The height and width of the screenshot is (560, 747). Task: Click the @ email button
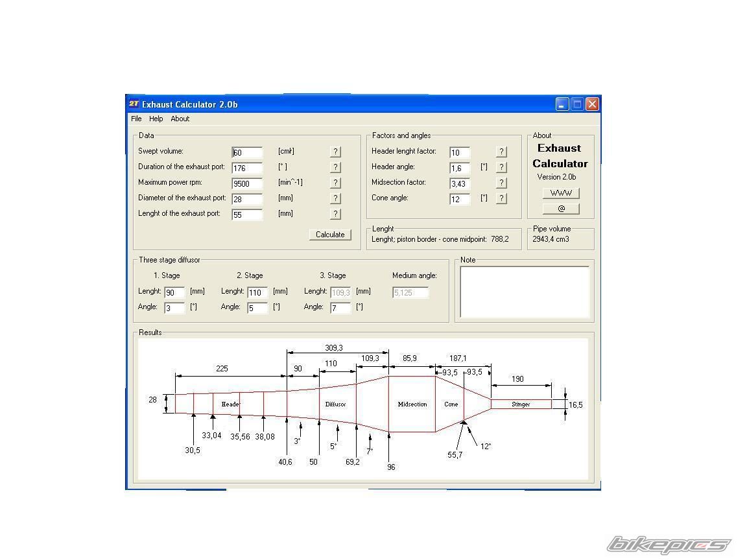pos(561,209)
